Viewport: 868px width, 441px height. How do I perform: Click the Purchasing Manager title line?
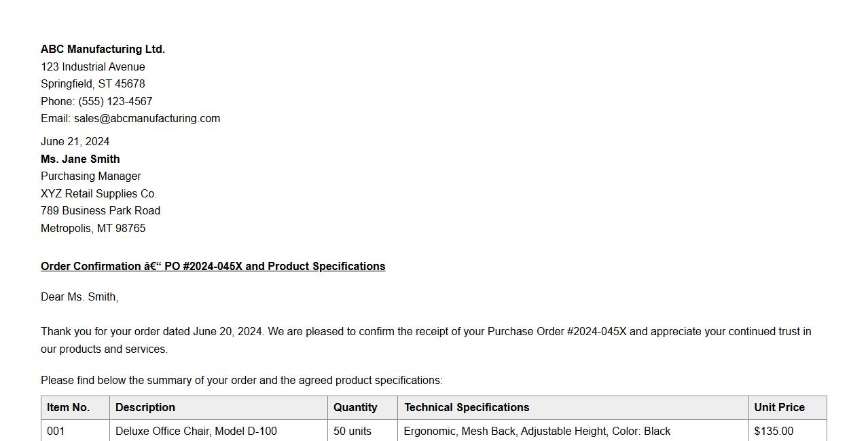[90, 176]
